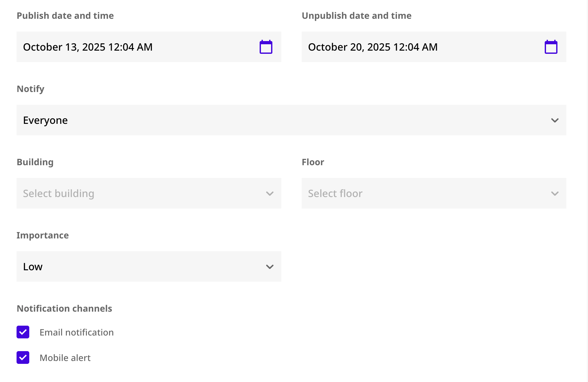Click the Publish date and time label
Viewport: 588px width, 382px height.
coord(65,16)
